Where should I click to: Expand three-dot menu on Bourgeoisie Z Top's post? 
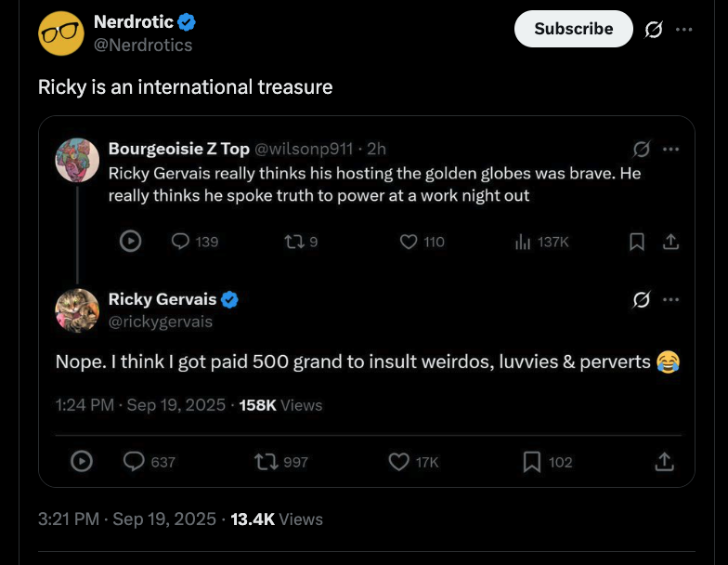click(x=670, y=149)
